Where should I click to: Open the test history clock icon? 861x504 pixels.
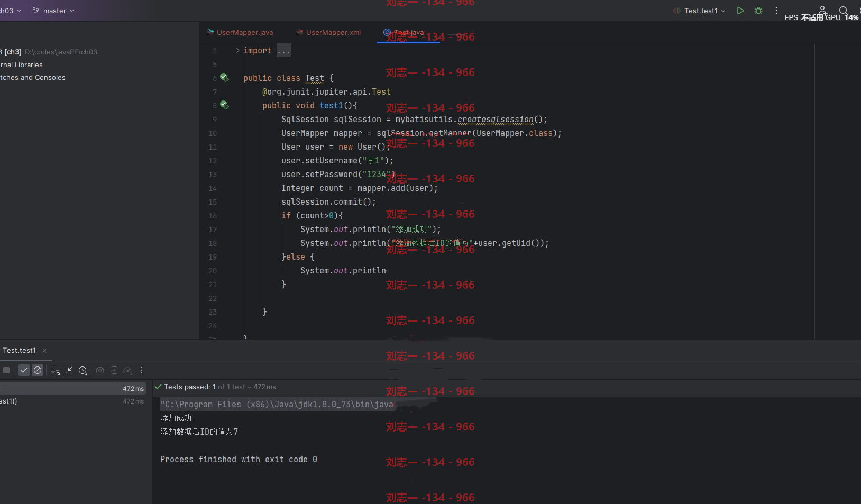click(x=83, y=370)
